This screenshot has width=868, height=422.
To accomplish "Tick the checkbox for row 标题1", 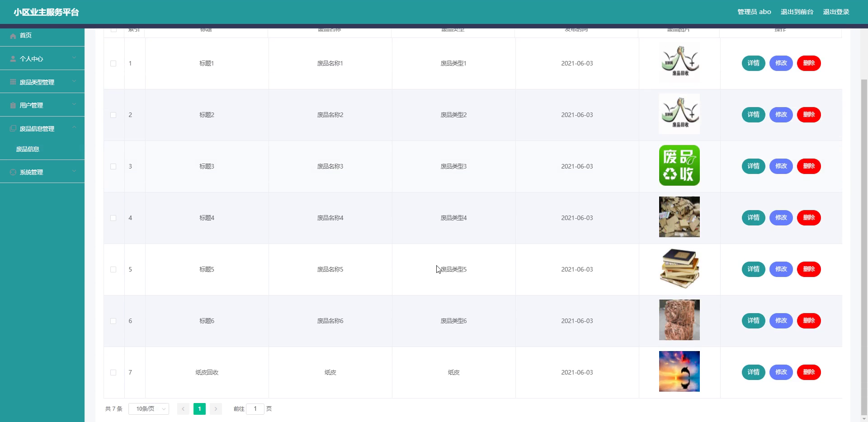I will 113,64.
